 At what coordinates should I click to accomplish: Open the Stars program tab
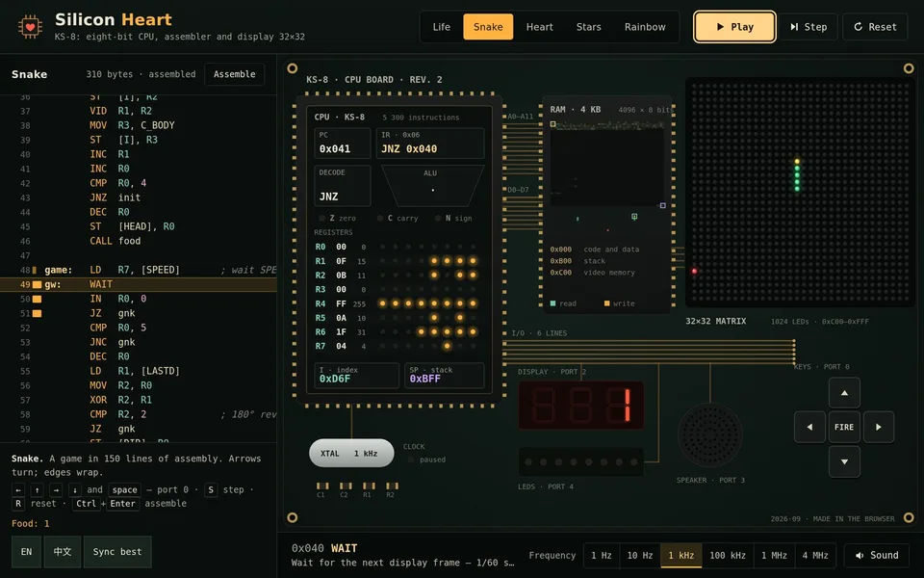(588, 27)
